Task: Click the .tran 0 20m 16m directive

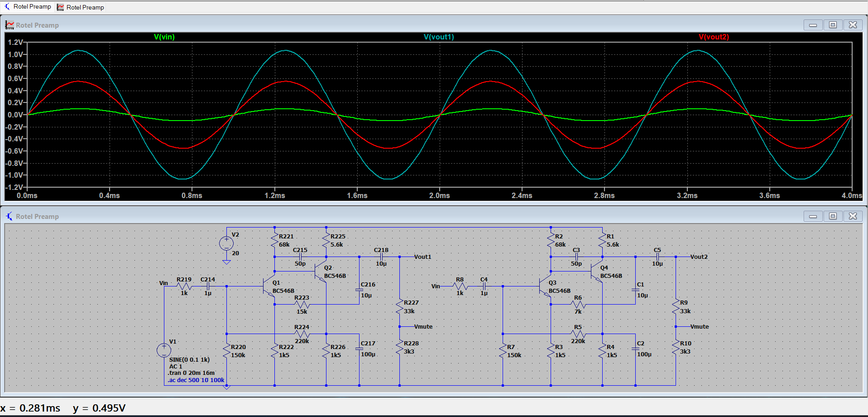Action: 192,373
